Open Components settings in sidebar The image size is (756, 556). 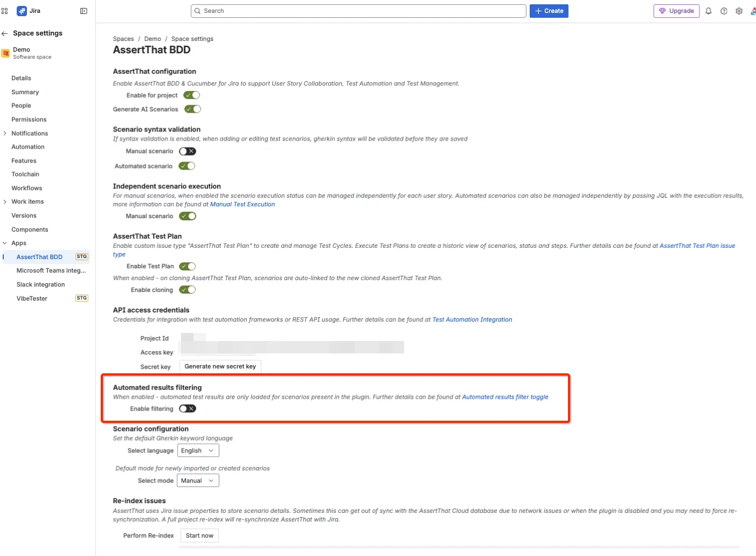pyautogui.click(x=30, y=230)
